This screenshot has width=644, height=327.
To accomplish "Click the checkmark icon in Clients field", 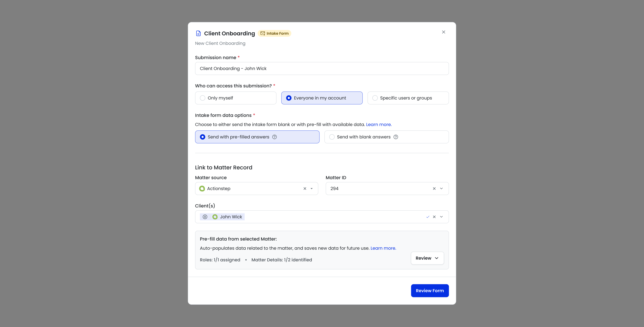I will pos(428,217).
